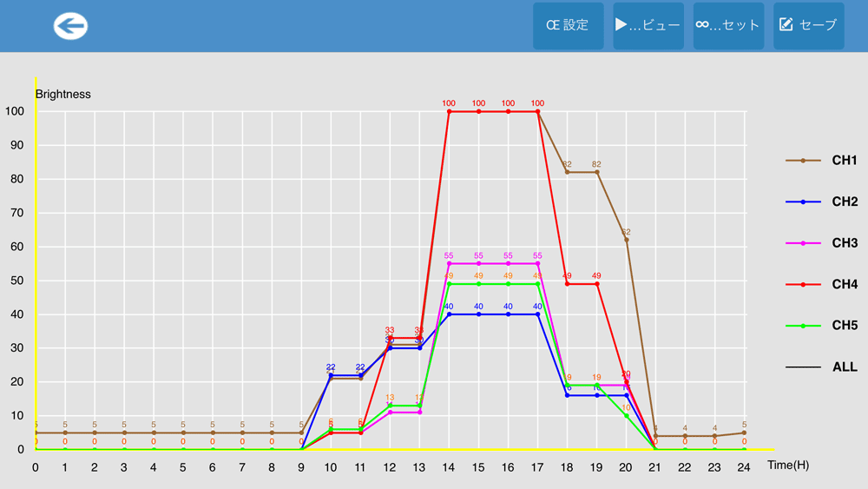The height and width of the screenshot is (489, 868).
Task: Click the CH2 blue point at hour 15
Action: [478, 314]
